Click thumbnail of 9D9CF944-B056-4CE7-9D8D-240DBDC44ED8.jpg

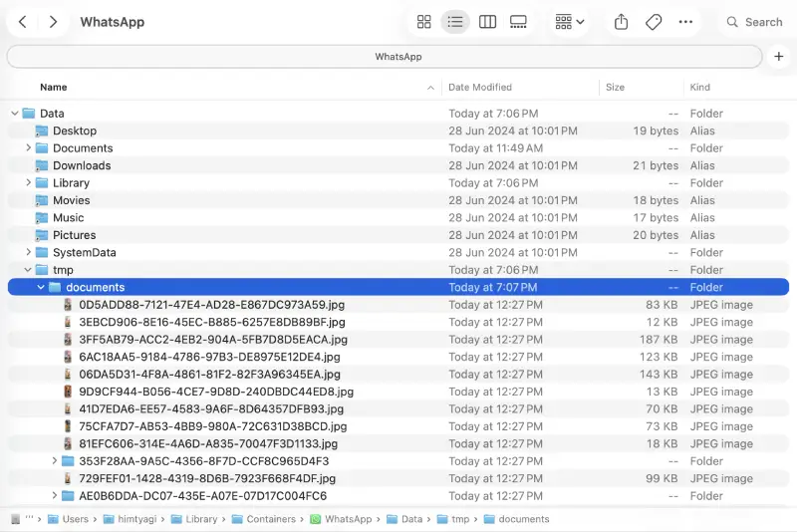tap(67, 392)
